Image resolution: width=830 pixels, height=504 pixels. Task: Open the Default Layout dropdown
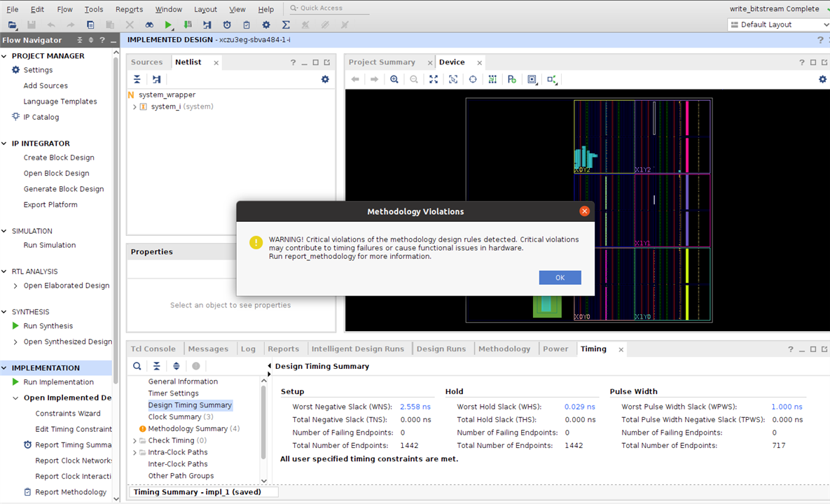pos(778,25)
